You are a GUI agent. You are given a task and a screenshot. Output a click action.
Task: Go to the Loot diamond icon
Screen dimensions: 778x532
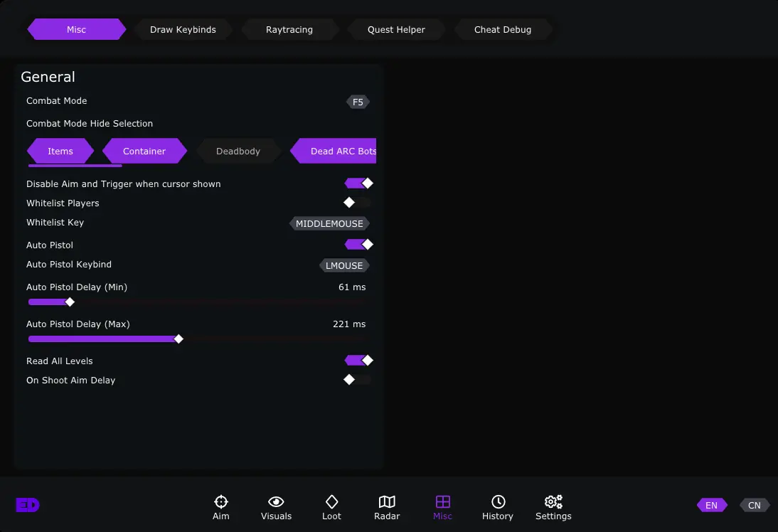331,507
